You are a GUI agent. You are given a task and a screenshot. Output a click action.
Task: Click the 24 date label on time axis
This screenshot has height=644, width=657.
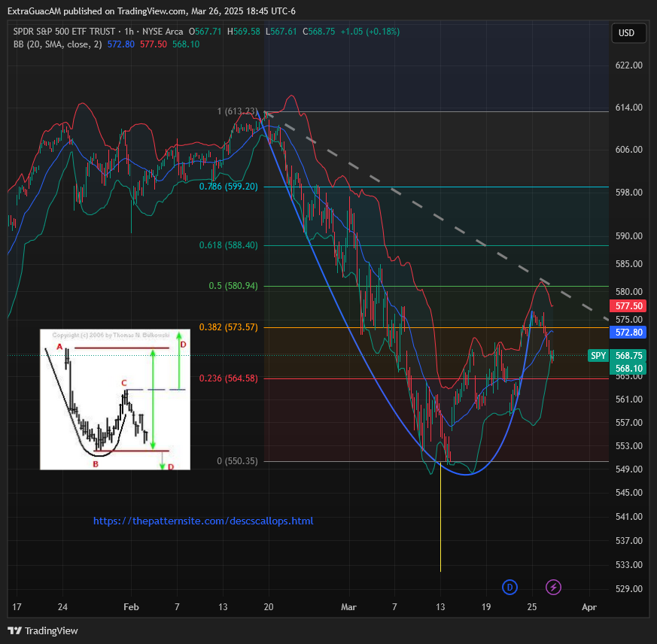click(x=62, y=606)
